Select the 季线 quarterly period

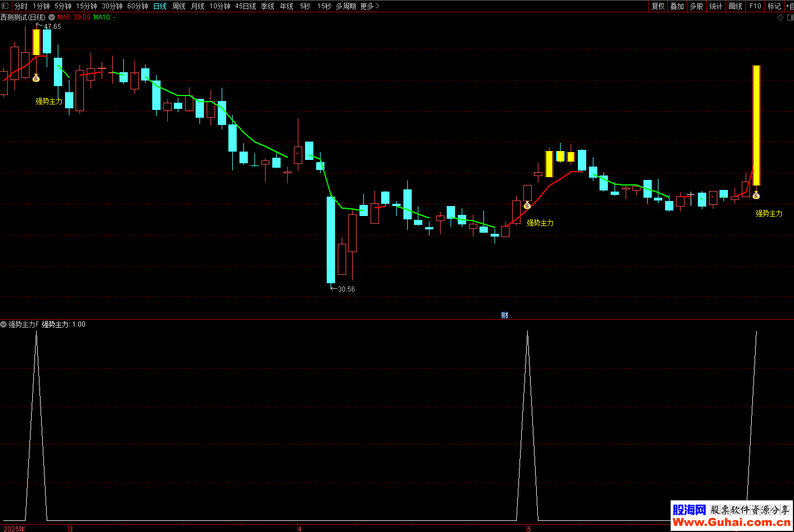click(268, 6)
